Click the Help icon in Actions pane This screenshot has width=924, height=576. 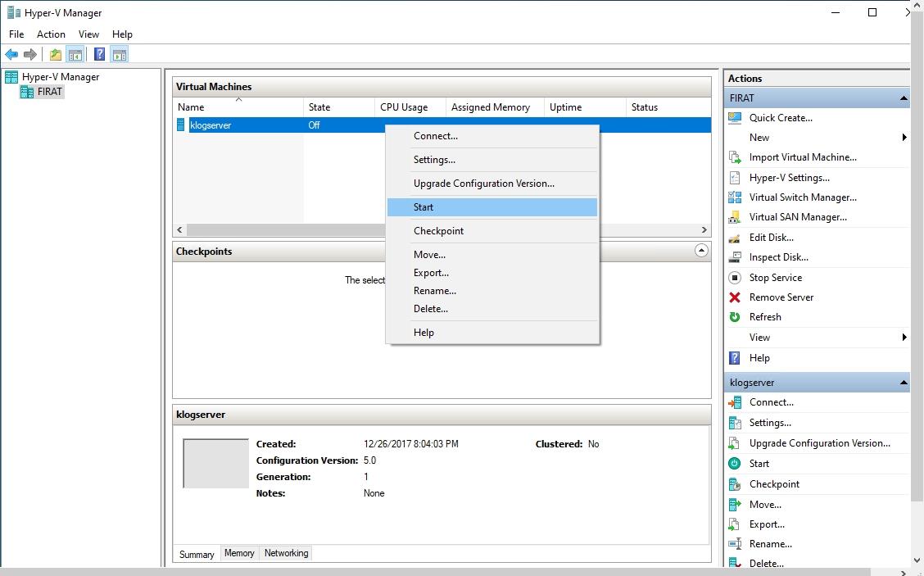point(735,358)
